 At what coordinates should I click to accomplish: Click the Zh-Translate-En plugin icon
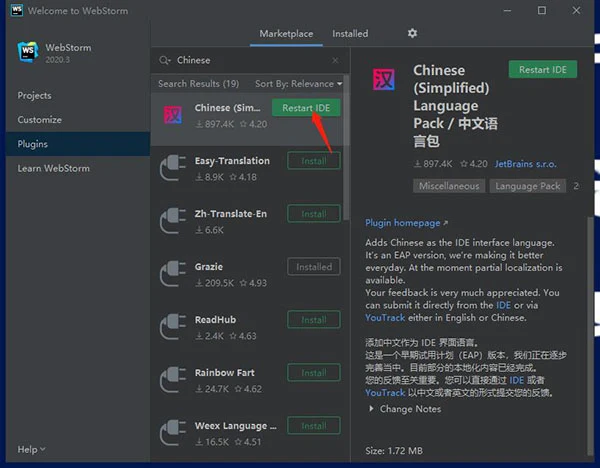[x=173, y=221]
